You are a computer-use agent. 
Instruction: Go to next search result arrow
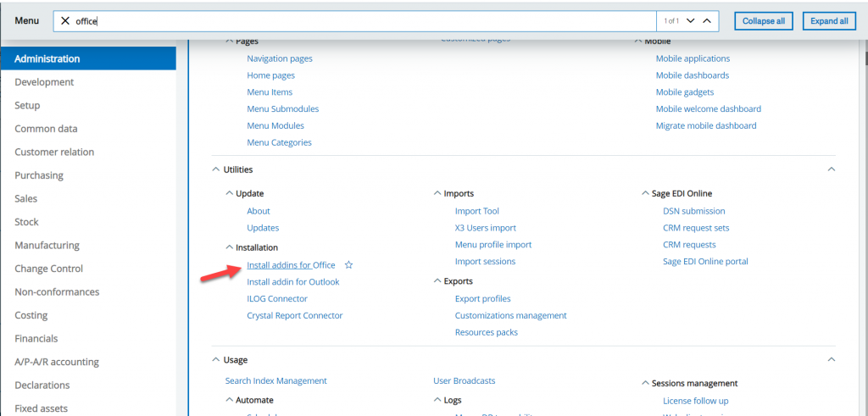click(x=690, y=21)
